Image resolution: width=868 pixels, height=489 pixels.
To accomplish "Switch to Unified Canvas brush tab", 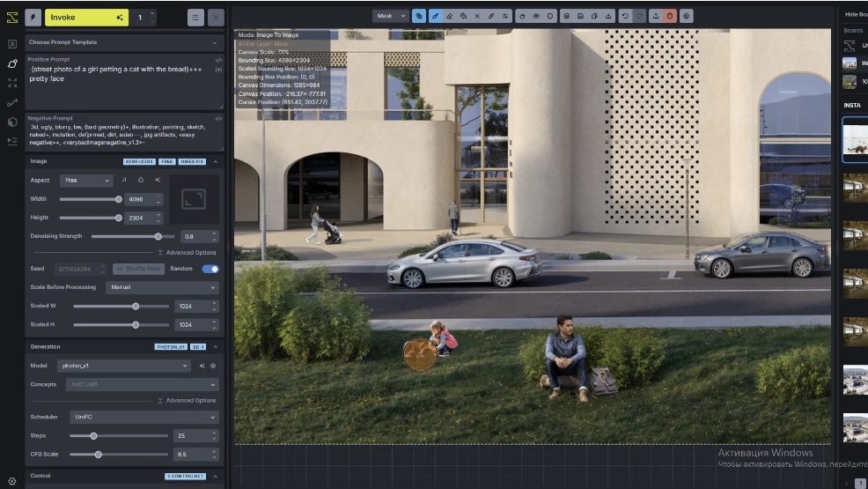I will (12, 63).
